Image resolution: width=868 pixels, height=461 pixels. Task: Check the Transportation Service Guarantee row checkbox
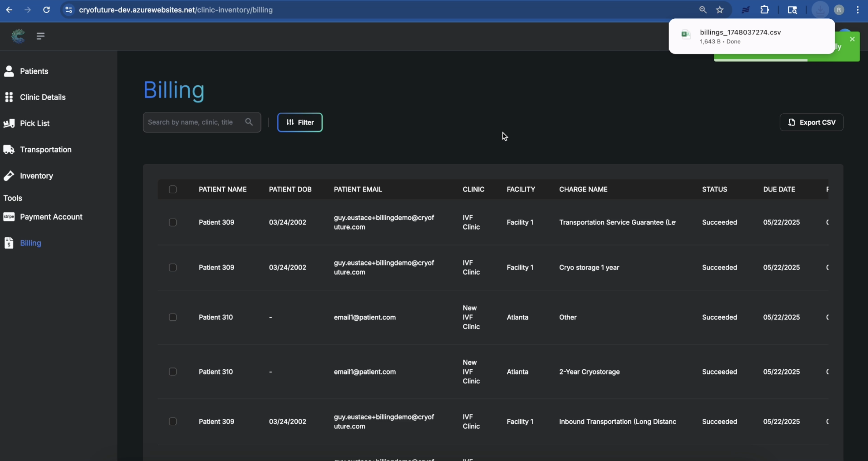click(173, 222)
